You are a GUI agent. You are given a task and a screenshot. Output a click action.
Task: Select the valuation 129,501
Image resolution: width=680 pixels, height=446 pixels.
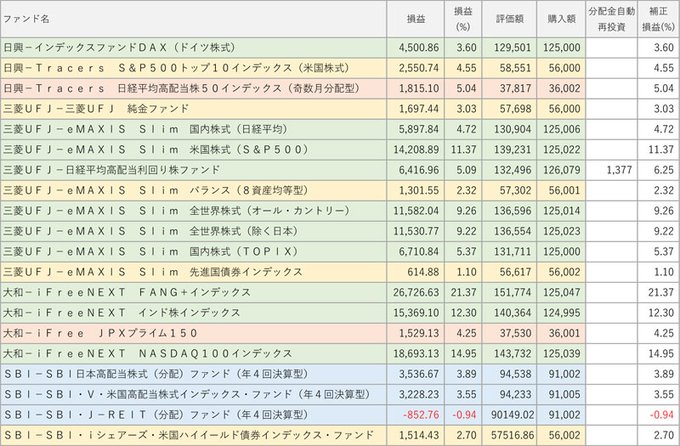point(513,48)
